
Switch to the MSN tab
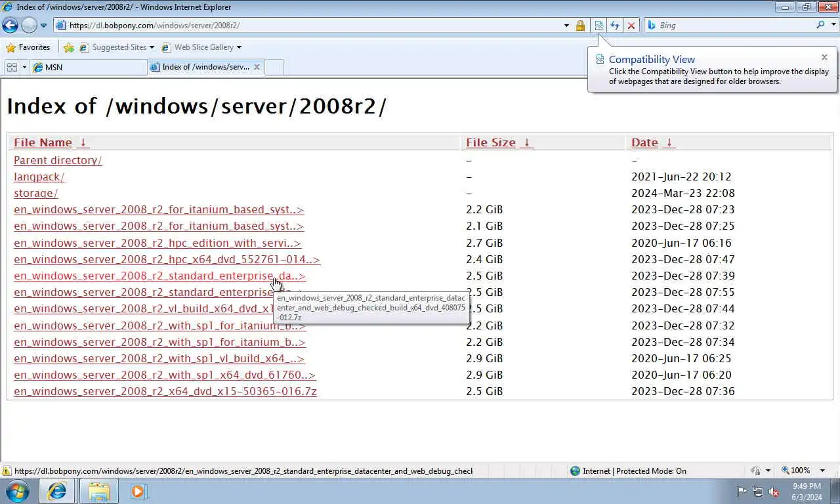click(89, 67)
